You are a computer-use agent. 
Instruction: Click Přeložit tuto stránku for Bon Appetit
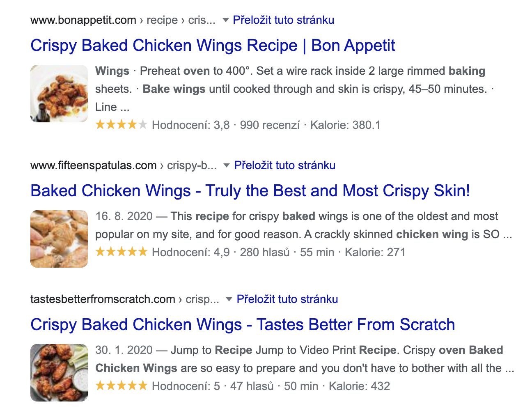tap(283, 20)
